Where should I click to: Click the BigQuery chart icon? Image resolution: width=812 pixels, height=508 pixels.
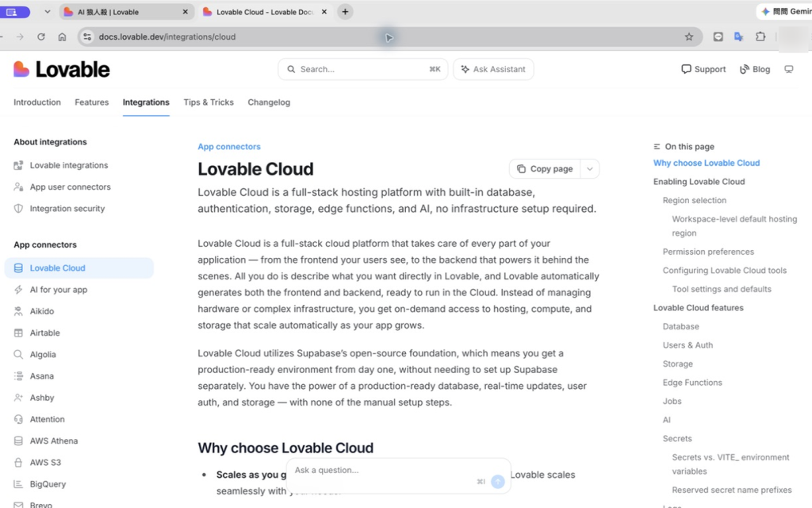[18, 484]
